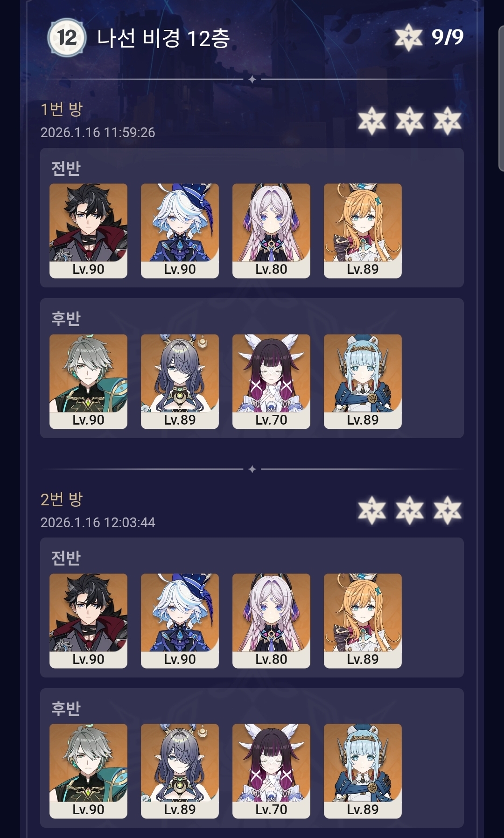Select black-haired Lv.90 character in room 1 first half
504x838 pixels.
tap(88, 231)
